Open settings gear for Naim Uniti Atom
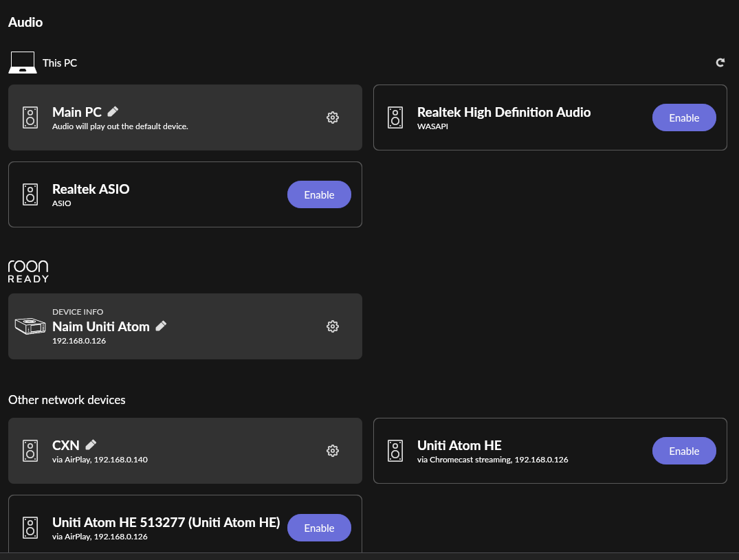 [x=333, y=326]
